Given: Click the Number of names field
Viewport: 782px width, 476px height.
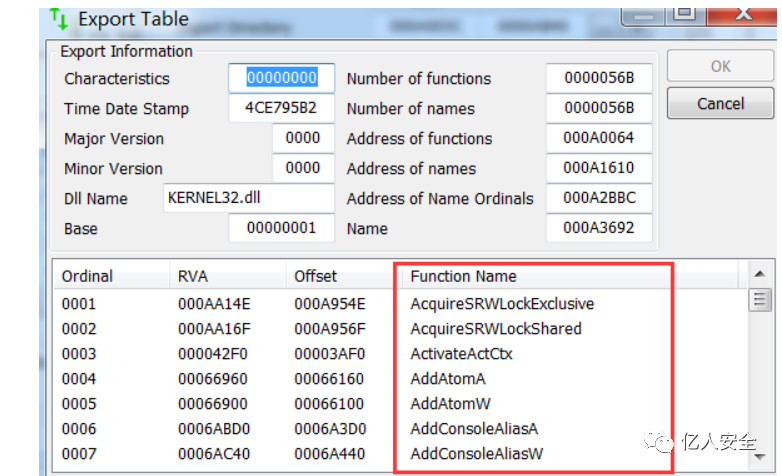Looking at the screenshot, I should [599, 108].
